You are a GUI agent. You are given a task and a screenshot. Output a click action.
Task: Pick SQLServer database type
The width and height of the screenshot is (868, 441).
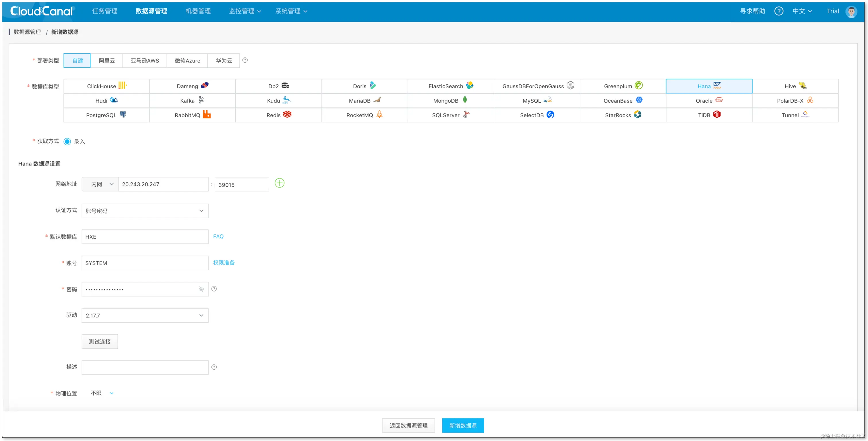[451, 115]
